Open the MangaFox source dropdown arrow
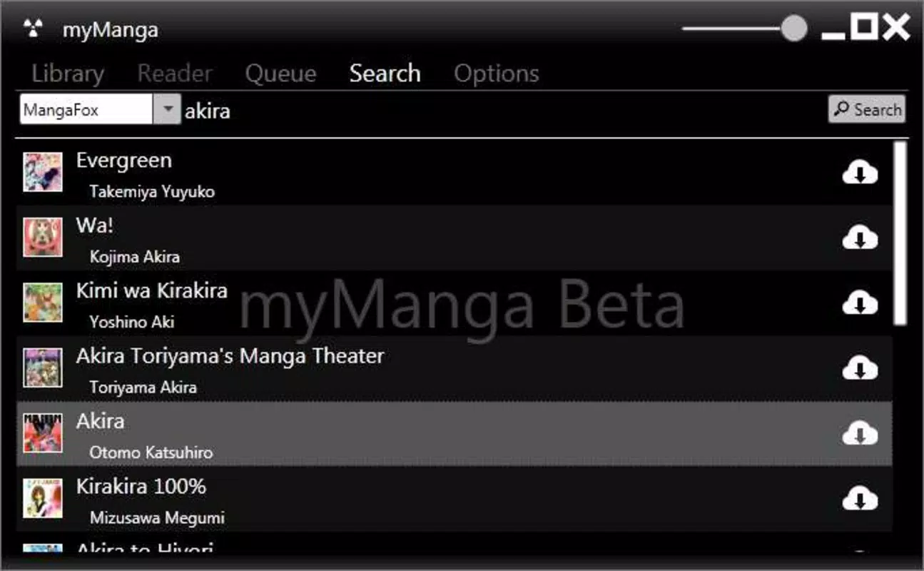 168,110
